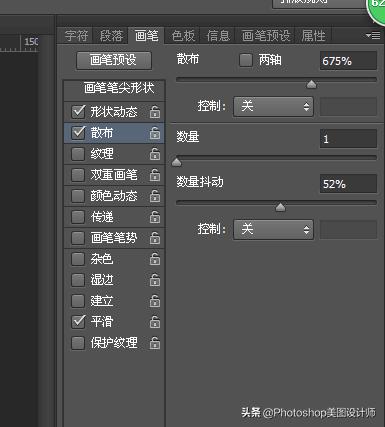Viewport: 385px width, 427px height.
Task: Open the 控制 dropdown under 数量抖动
Action: coord(273,229)
